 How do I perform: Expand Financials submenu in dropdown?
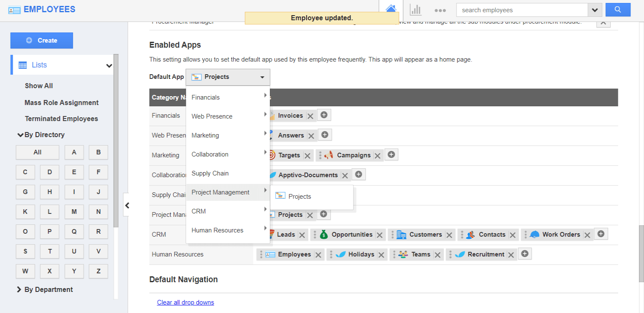point(228,97)
